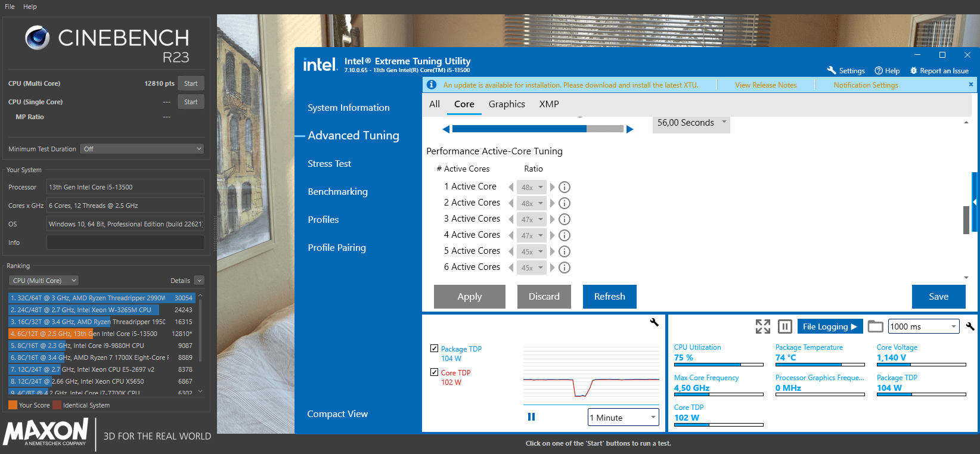980x454 pixels.
Task: Click the Discard button
Action: [x=544, y=296]
